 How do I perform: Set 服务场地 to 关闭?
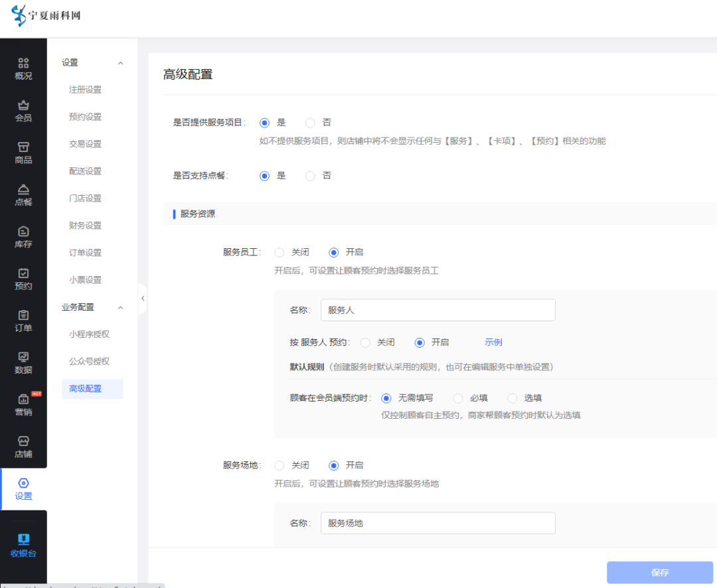coord(279,465)
